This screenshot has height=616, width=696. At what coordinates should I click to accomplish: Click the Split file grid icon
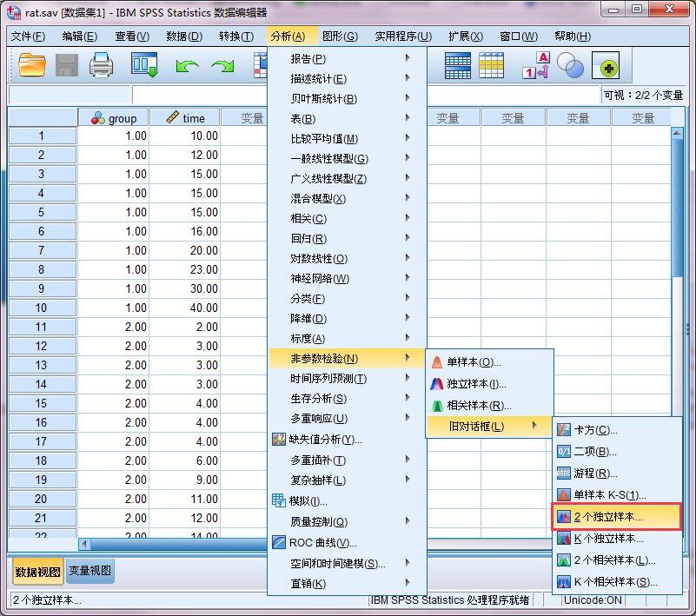458,66
